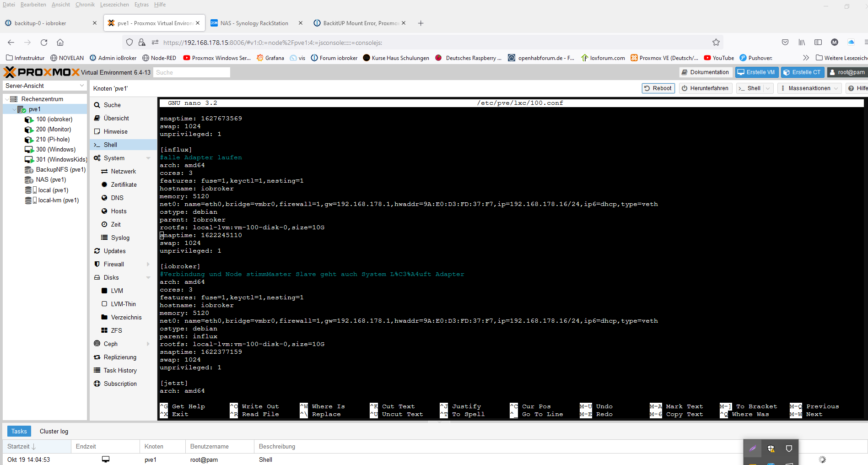Image resolution: width=868 pixels, height=465 pixels.
Task: Open the Hilfe help button
Action: 857,88
